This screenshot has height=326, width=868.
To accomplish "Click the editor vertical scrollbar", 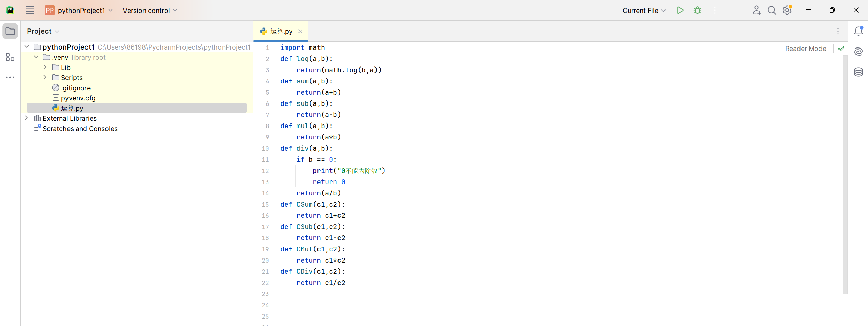I will (x=845, y=170).
